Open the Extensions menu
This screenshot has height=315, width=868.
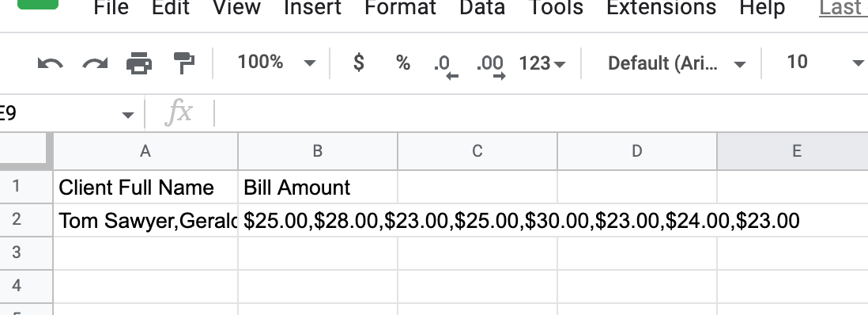click(x=661, y=8)
